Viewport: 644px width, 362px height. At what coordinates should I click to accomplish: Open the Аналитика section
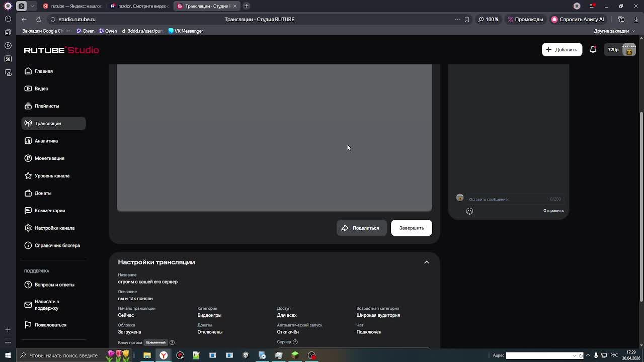[53, 141]
